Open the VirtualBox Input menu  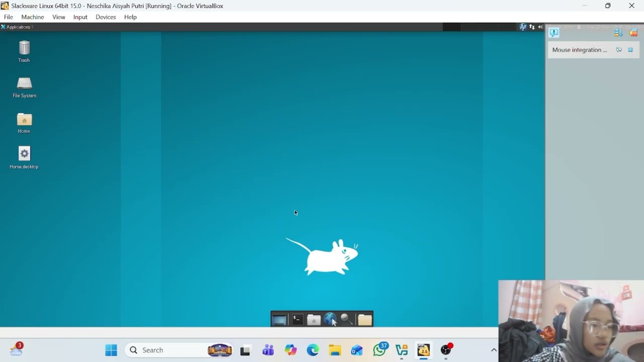click(x=80, y=17)
